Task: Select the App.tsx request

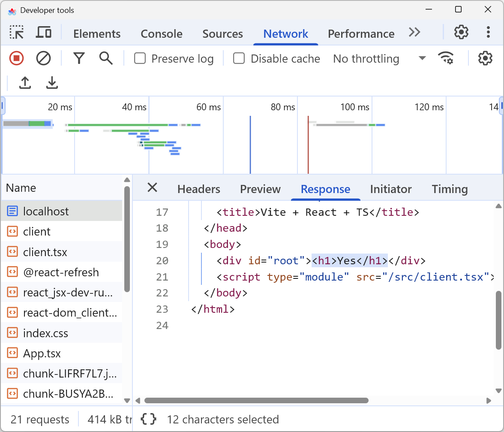Action: click(62, 353)
